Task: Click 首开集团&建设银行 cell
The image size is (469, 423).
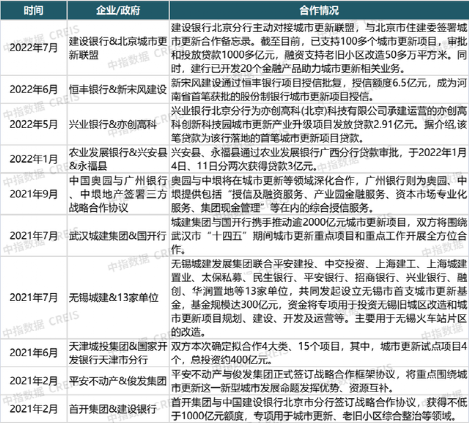Action: pos(118,409)
